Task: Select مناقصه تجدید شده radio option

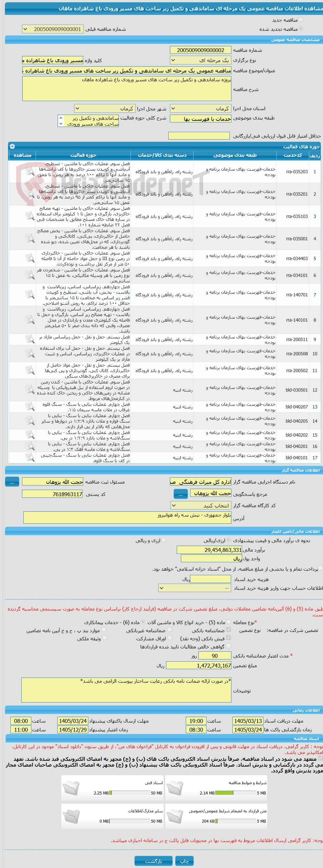Action: 301,29
